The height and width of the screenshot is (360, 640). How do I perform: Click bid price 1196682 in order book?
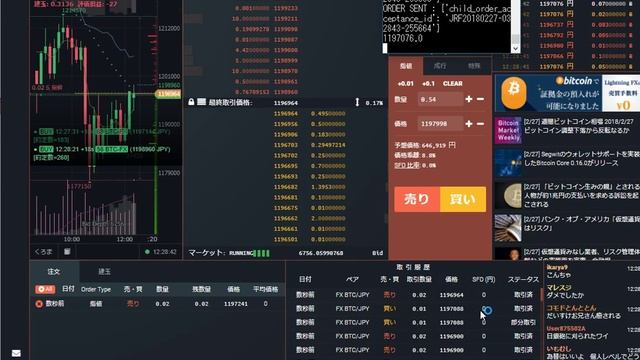(286, 187)
